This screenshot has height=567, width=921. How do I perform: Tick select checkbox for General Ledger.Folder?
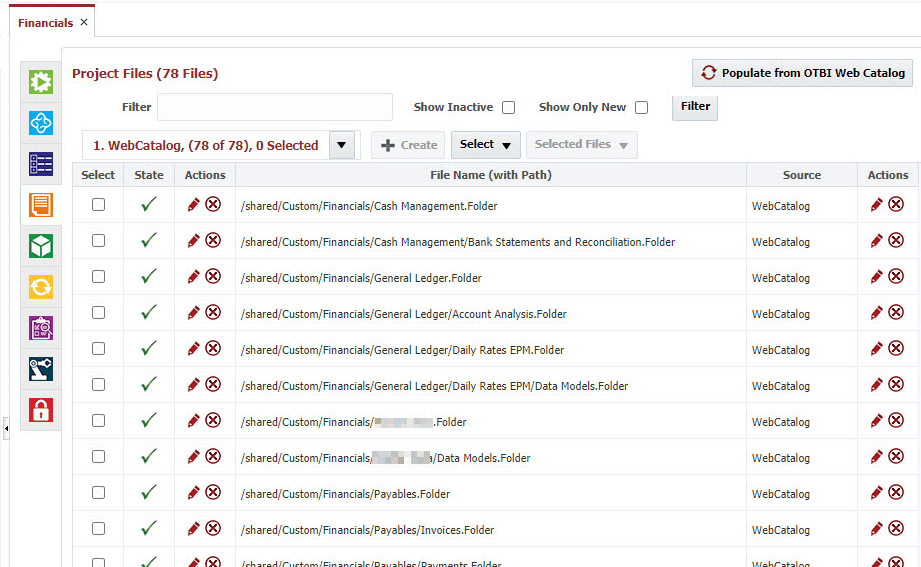[x=99, y=277]
